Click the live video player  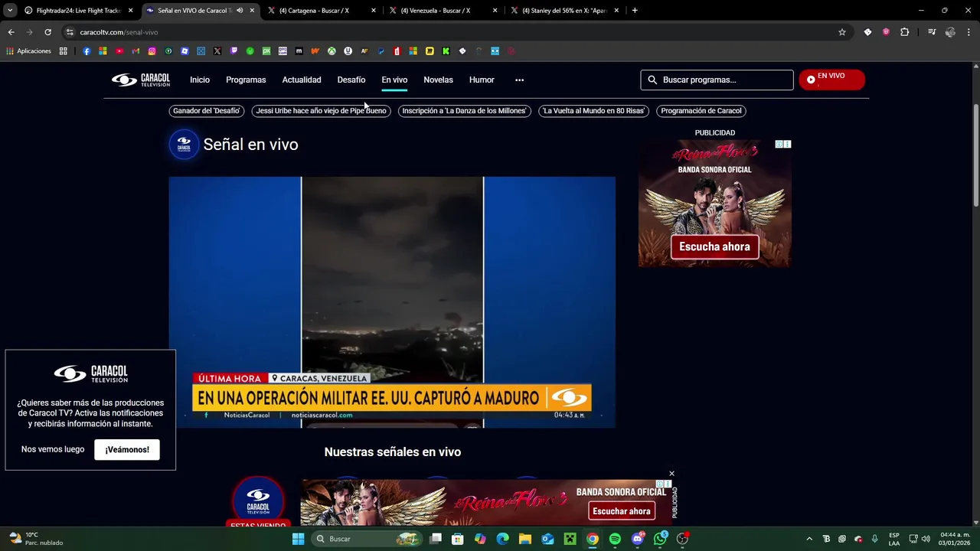(x=392, y=302)
